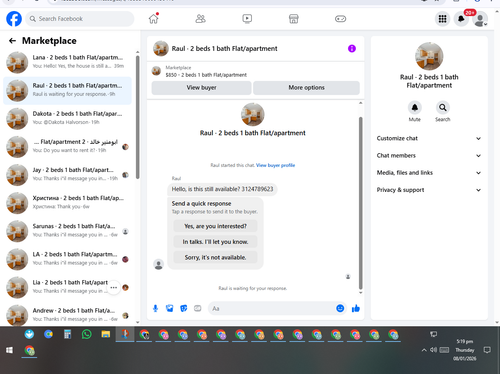
Task: Send quick reply Sorry, it's not available.
Action: (x=215, y=257)
